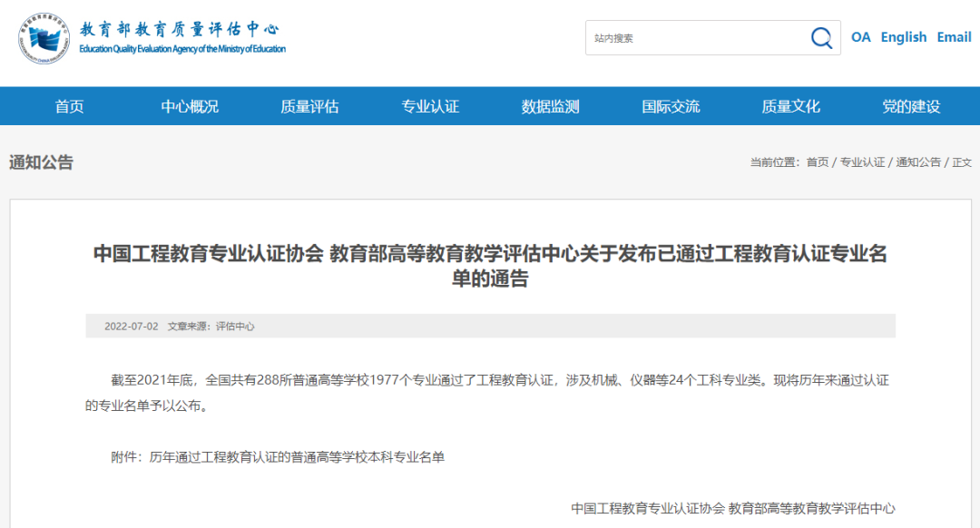Click the search magnifier icon
Viewport: 980px width, 528px height.
coord(821,38)
